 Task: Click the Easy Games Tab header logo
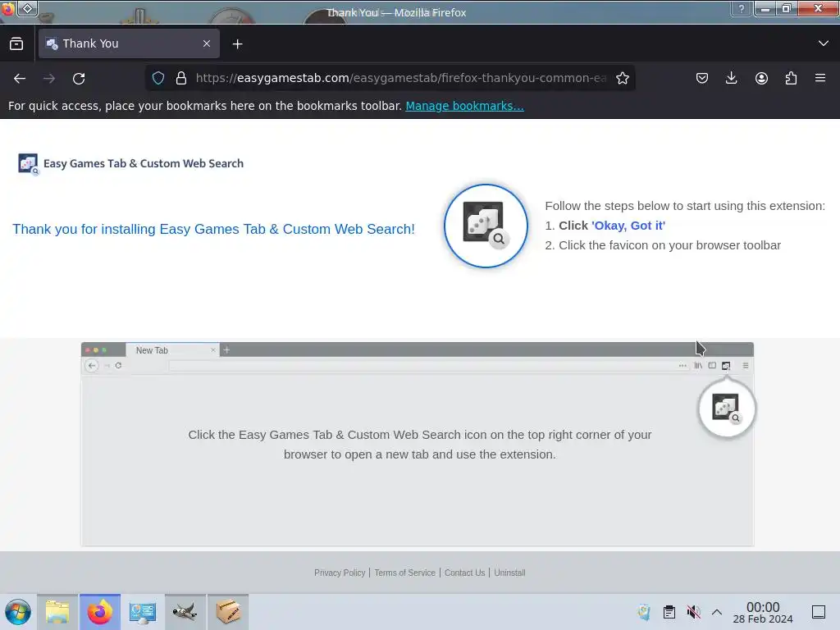(28, 164)
